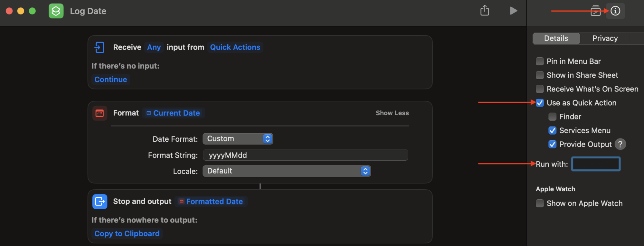Viewport: 644px width, 246px height.
Task: Click the Provide Output help question mark
Action: tap(620, 144)
